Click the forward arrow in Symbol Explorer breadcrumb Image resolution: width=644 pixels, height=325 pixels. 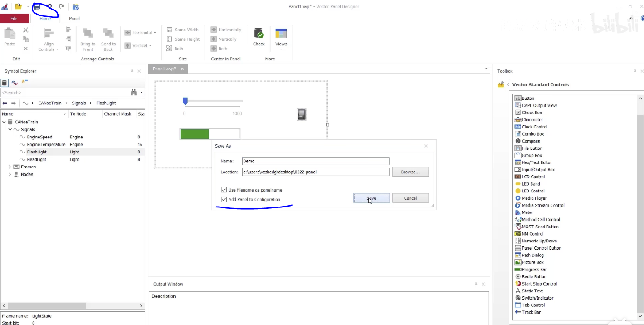[14, 103]
